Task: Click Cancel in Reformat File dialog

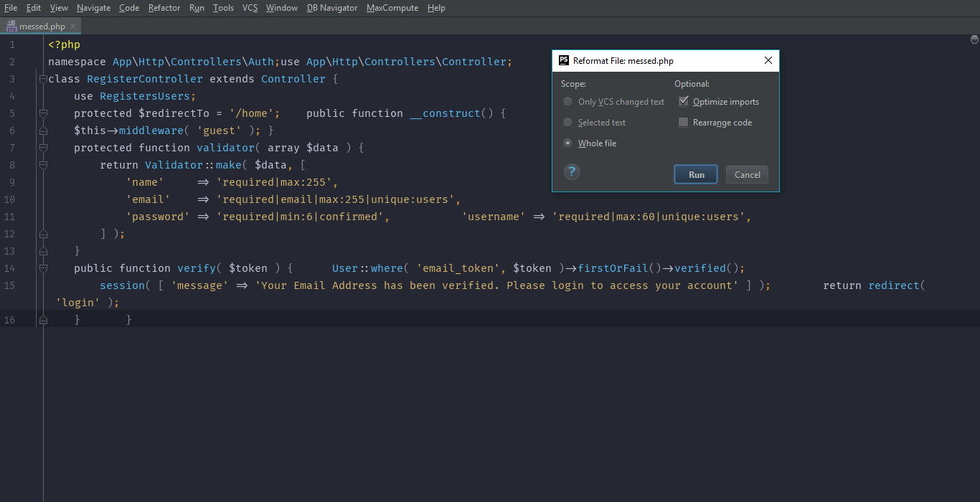Action: click(747, 175)
